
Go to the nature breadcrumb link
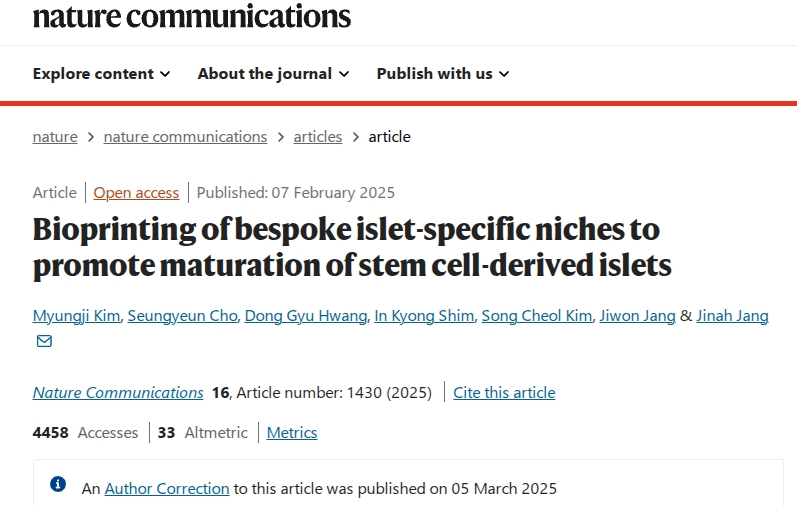55,137
